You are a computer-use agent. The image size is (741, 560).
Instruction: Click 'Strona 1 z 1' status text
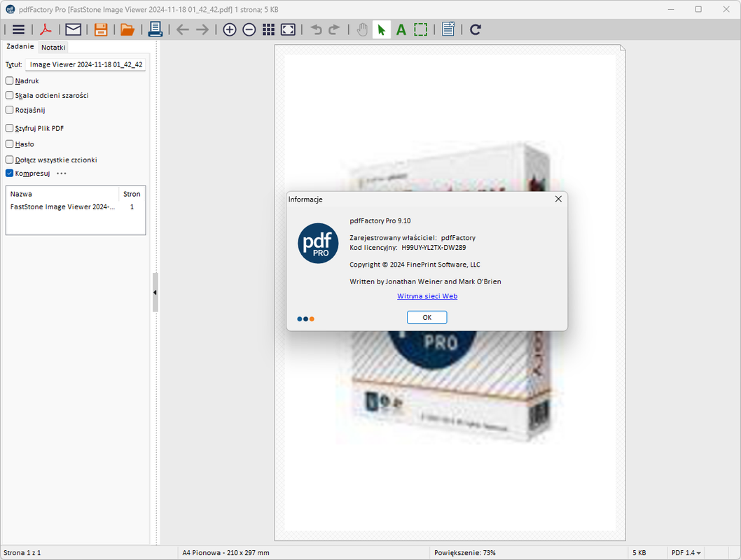coord(22,552)
